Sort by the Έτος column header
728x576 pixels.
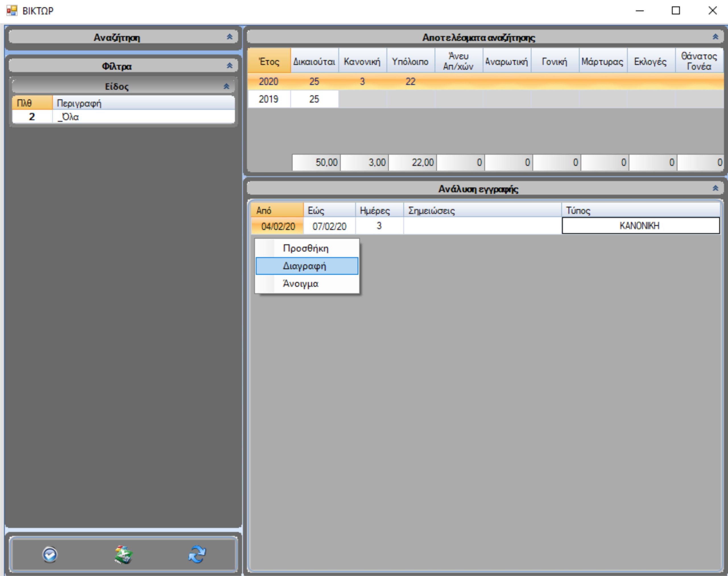click(269, 61)
